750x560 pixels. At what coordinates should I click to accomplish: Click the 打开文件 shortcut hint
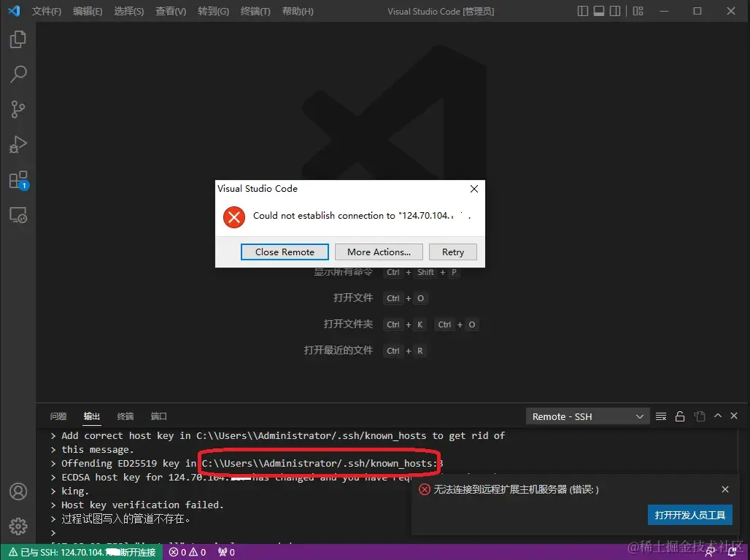(x=353, y=298)
